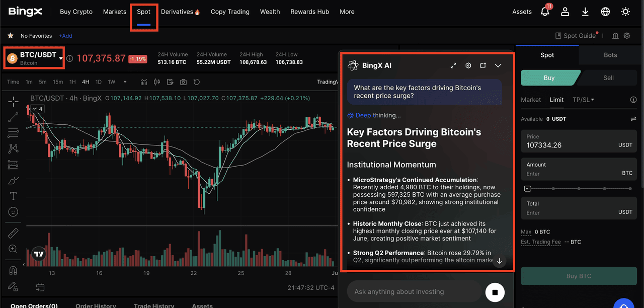Switch to the Market order tab
This screenshot has height=308, width=644.
point(531,100)
